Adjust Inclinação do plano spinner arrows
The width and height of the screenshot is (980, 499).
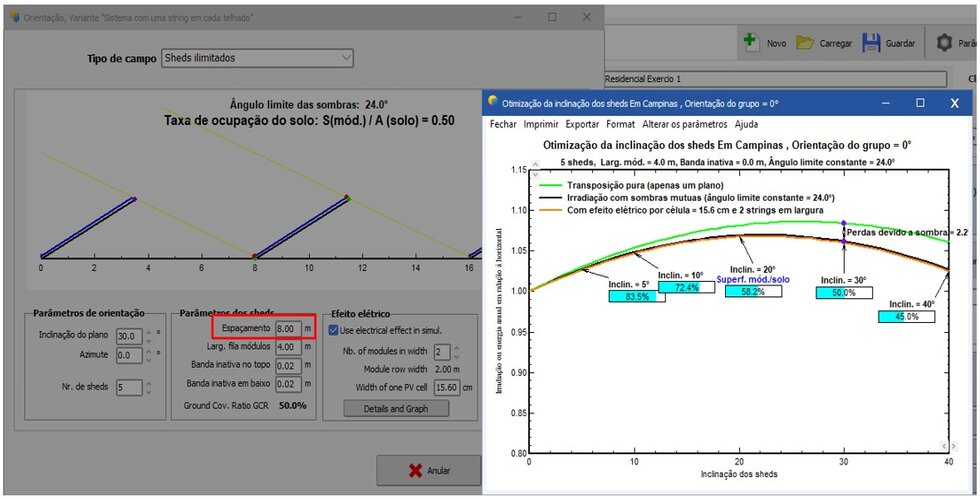(x=149, y=336)
